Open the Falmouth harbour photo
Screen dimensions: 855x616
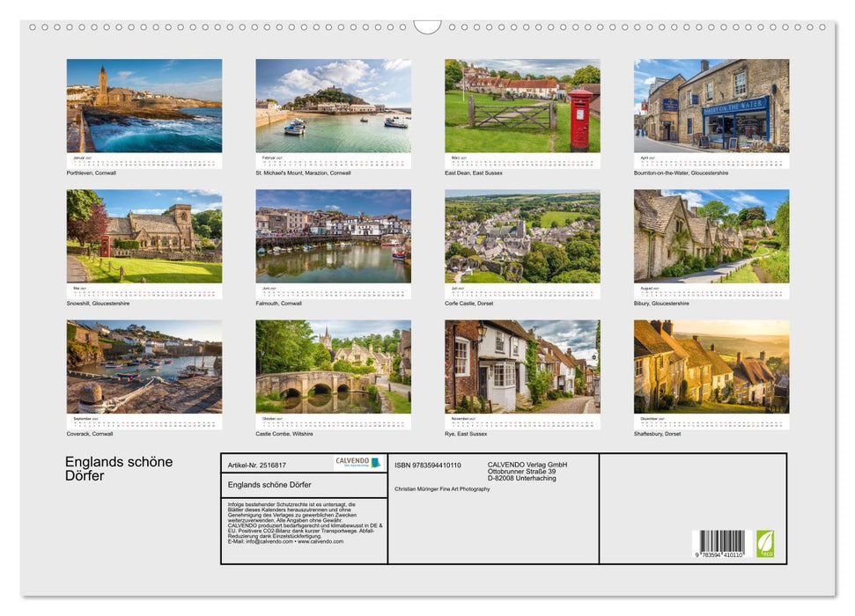click(333, 236)
